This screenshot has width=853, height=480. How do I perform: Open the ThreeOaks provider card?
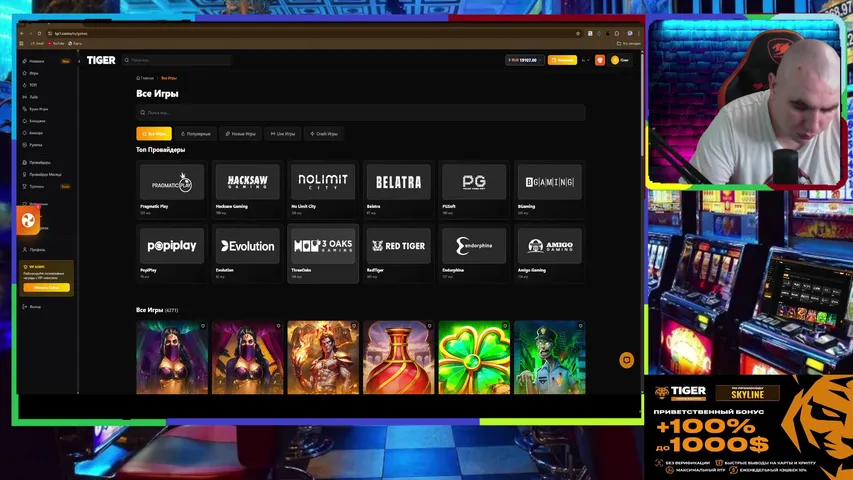click(323, 253)
